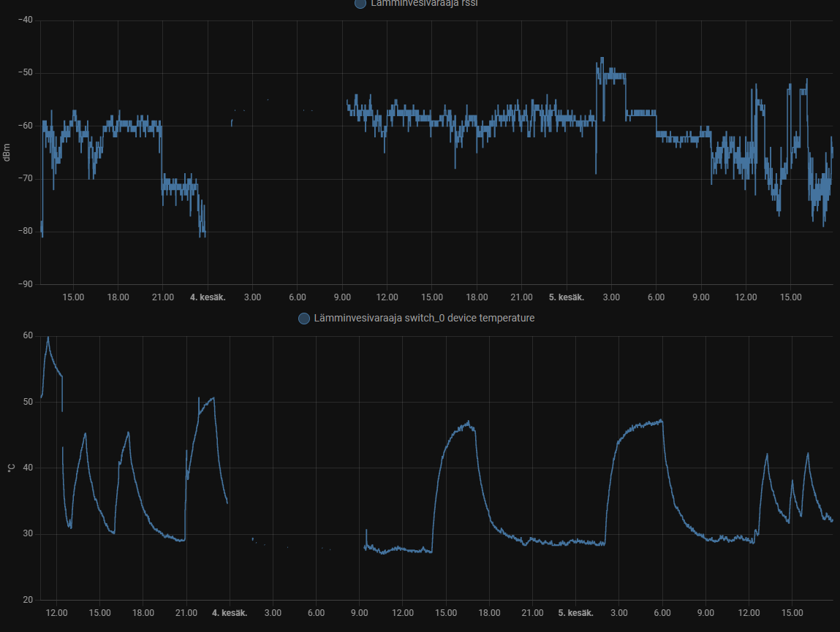
Task: Select the 5. kesäk. label on rssi chart
Action: (x=566, y=297)
